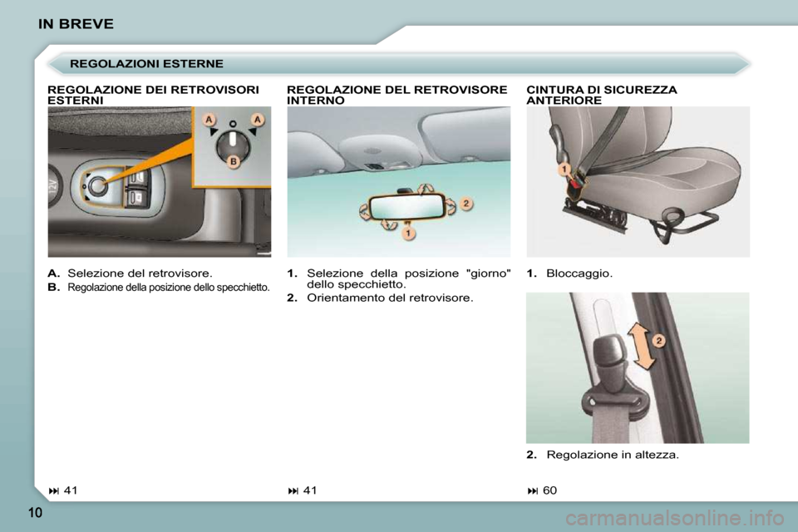Open the interior rear-view mirror illustration

point(398,182)
